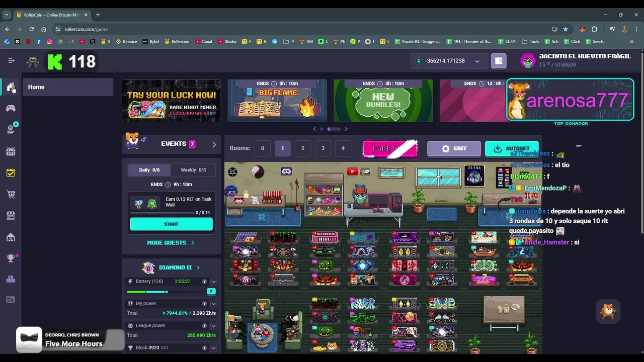Open the shopping cart Store icon
This screenshot has width=644, height=362.
pos(11,194)
